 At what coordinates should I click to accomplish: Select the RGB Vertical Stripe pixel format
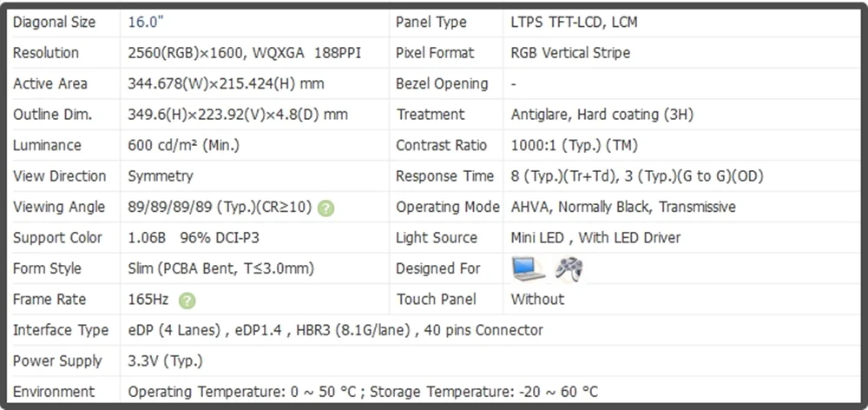[x=570, y=53]
